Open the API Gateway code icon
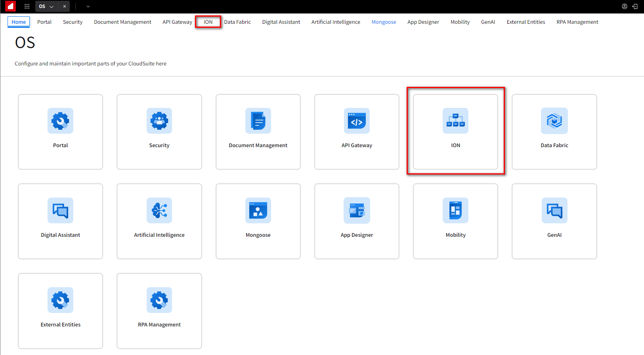The height and width of the screenshot is (355, 644). (x=357, y=121)
